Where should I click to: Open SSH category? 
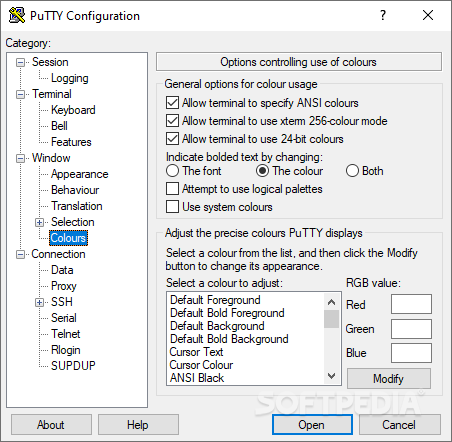pyautogui.click(x=62, y=302)
